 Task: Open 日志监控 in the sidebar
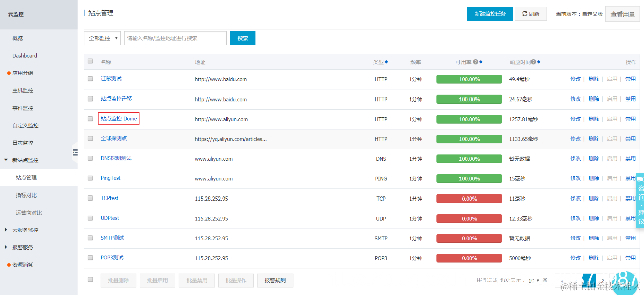click(23, 143)
